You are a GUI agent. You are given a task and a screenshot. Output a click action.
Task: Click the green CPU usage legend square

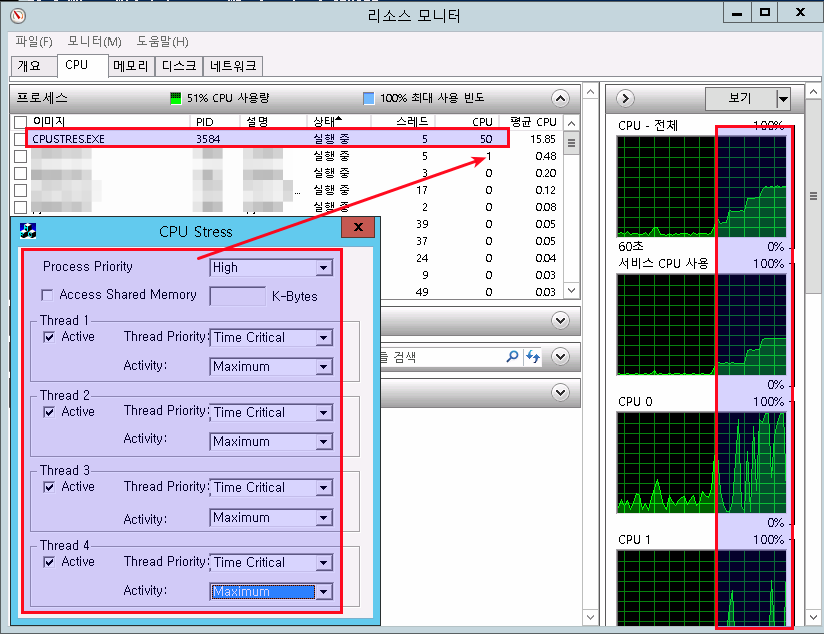click(x=176, y=98)
